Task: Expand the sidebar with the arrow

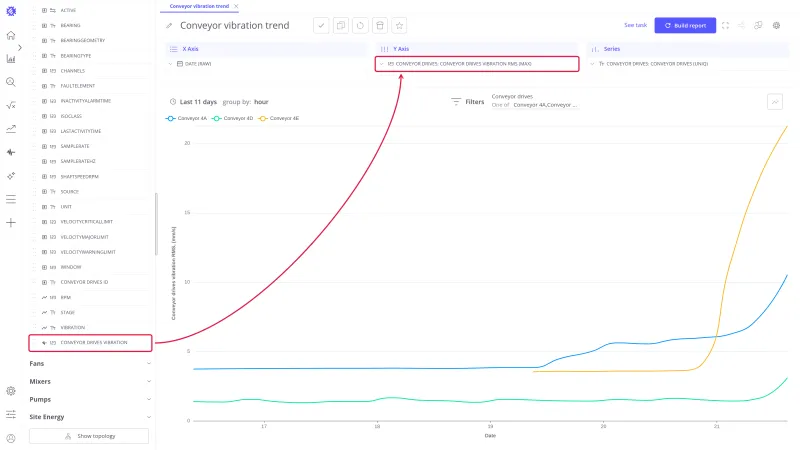Action: click(20, 47)
